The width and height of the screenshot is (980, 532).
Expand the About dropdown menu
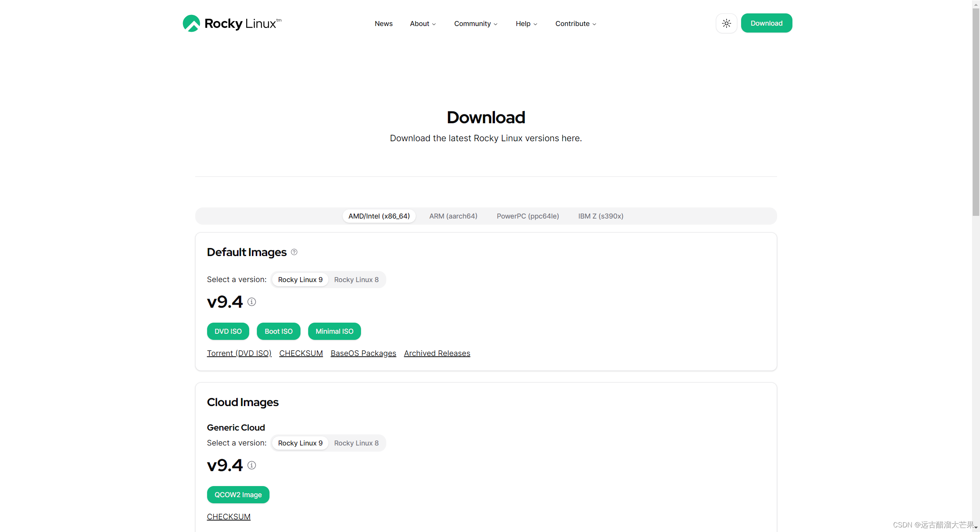(423, 24)
